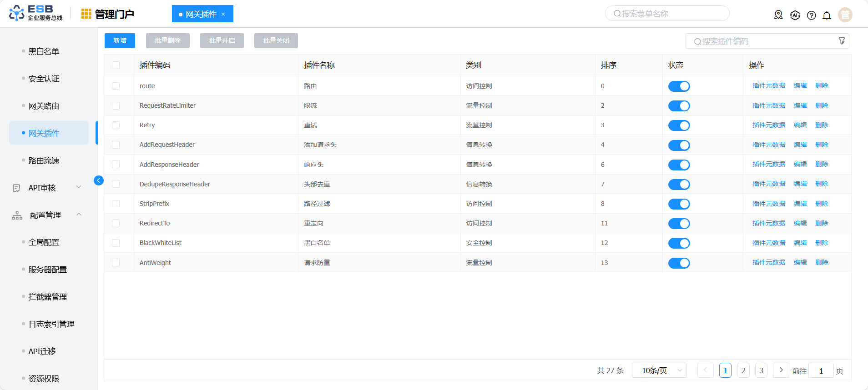Click the help question mark icon
Screen dimensions: 868x390
(811, 15)
